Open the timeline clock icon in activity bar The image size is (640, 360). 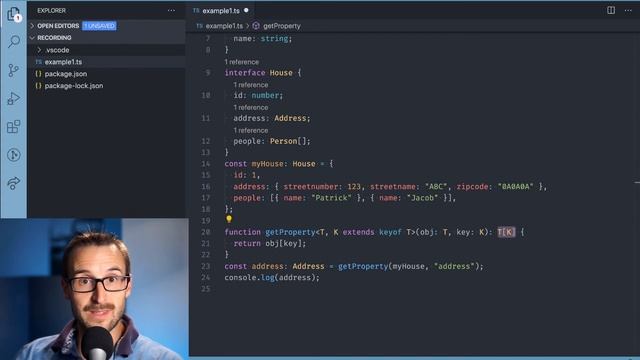(13, 155)
